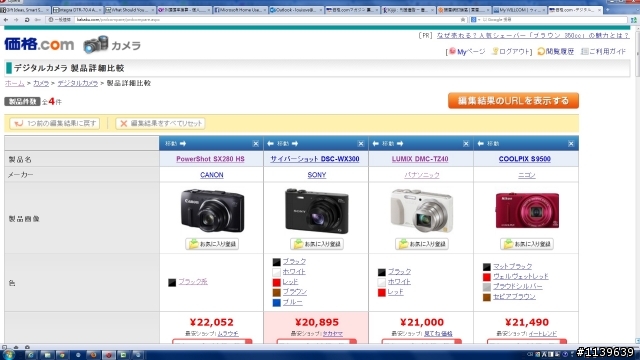Viewport: 640px width, 360px height.
Task: Click the white LUMIX camera image
Action: pyautogui.click(x=422, y=211)
